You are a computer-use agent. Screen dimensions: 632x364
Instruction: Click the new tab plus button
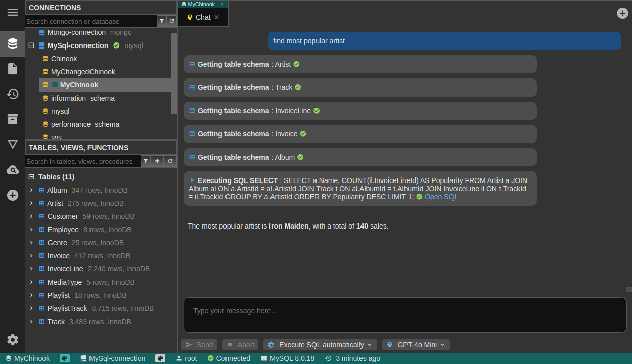[x=622, y=13]
